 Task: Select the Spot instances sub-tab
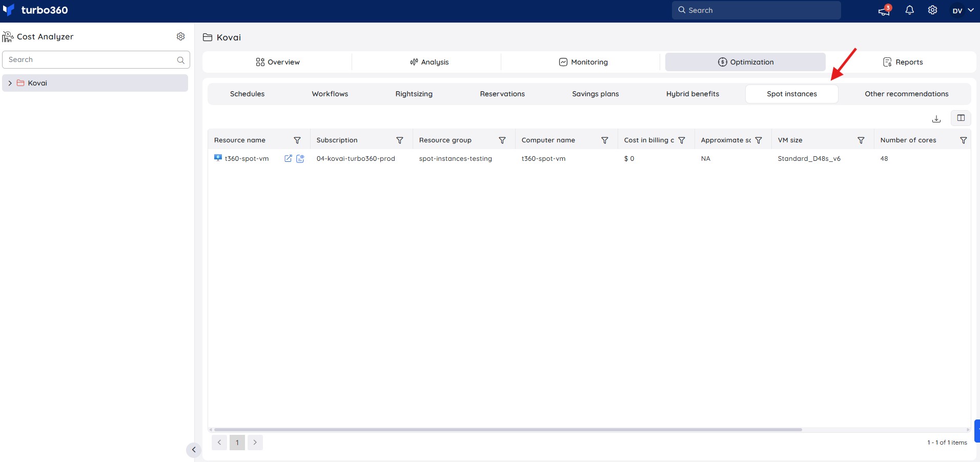coord(792,94)
